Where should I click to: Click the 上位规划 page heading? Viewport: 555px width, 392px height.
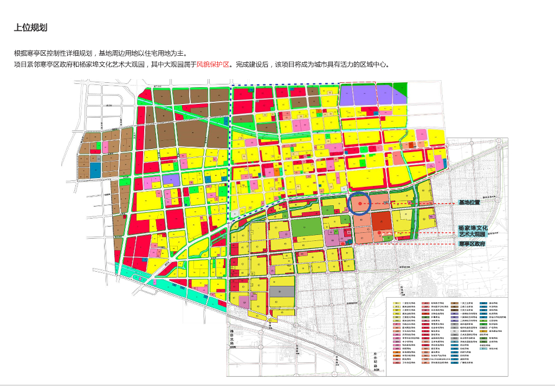[30, 28]
